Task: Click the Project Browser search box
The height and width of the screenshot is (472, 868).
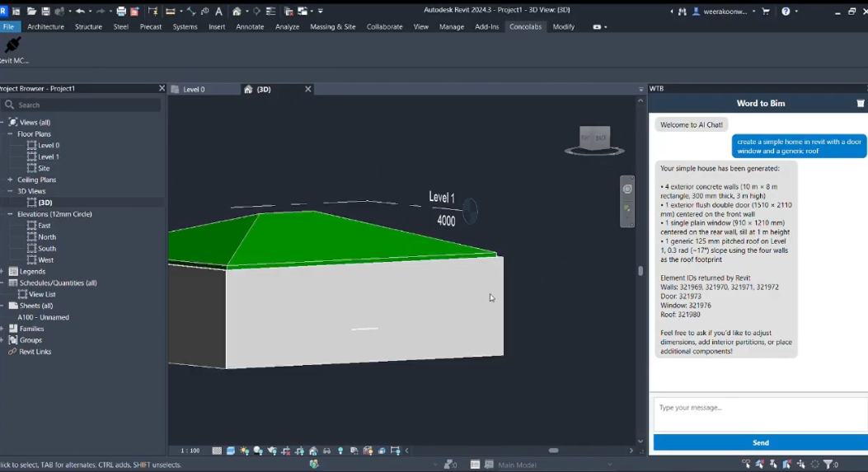Action: pyautogui.click(x=82, y=105)
